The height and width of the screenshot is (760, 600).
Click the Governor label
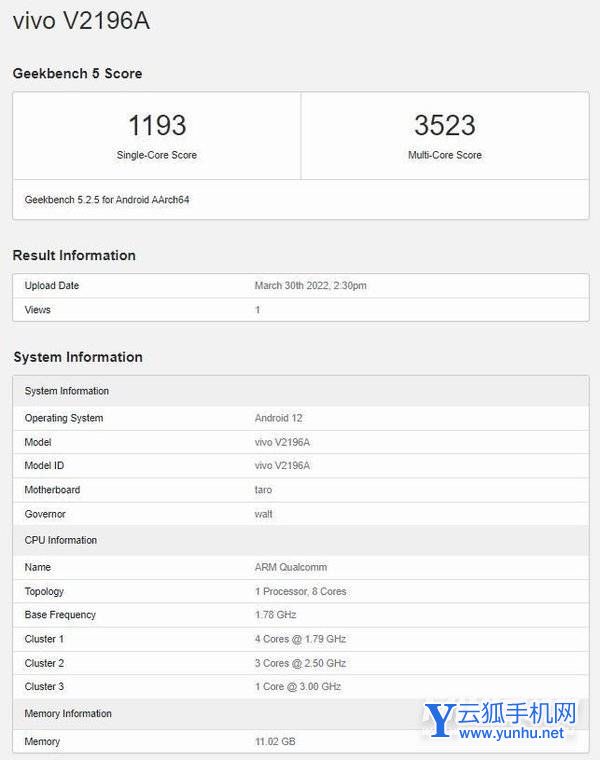click(x=45, y=514)
